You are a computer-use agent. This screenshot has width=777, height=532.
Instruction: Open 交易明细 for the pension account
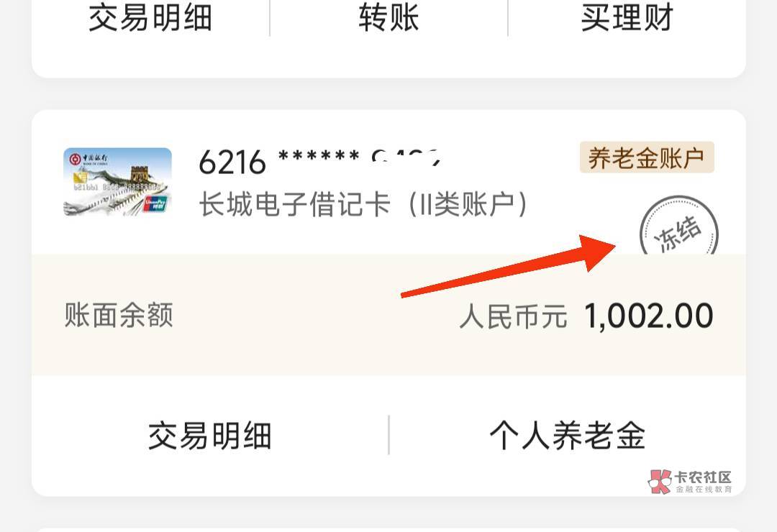coord(210,436)
